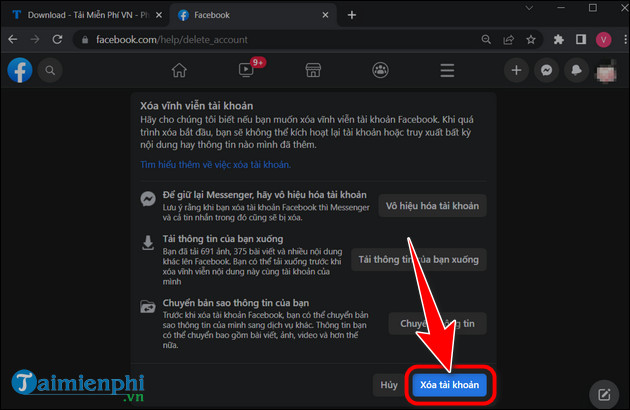Click the share page icon in address bar
This screenshot has height=410, width=630.
(x=508, y=39)
